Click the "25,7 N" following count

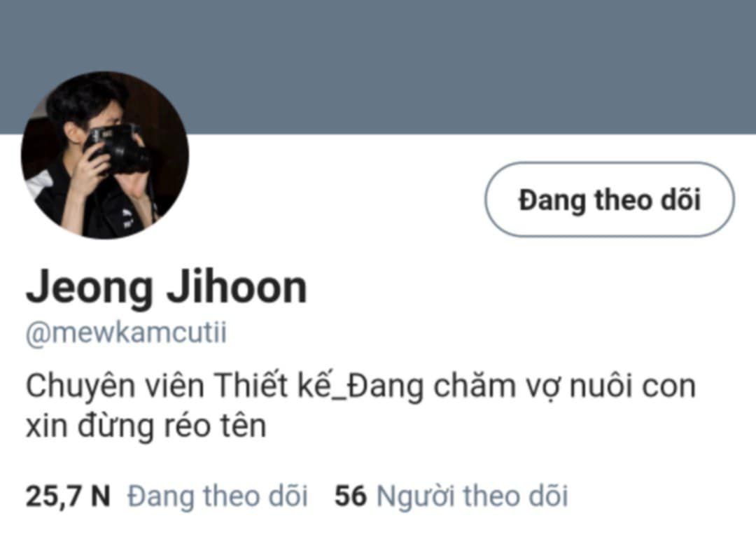68,497
